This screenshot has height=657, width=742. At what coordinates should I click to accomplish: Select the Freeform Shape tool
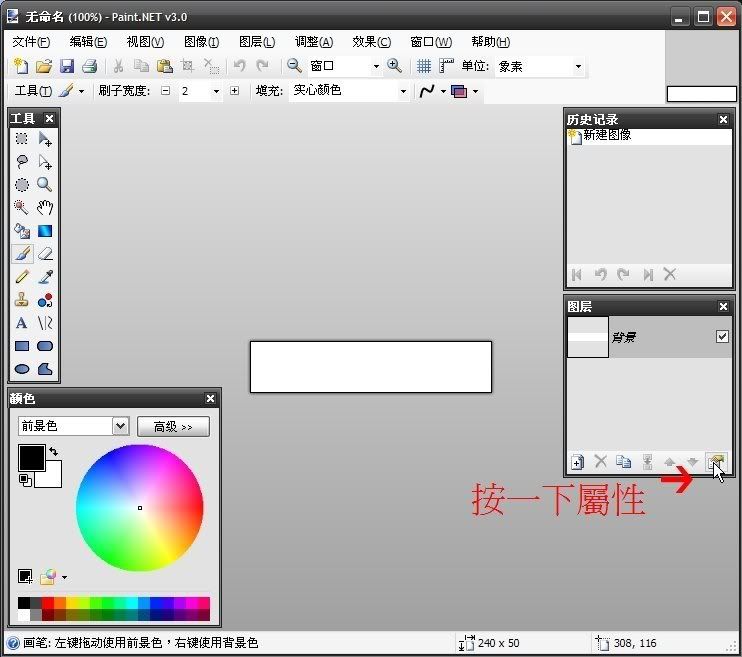(x=45, y=369)
